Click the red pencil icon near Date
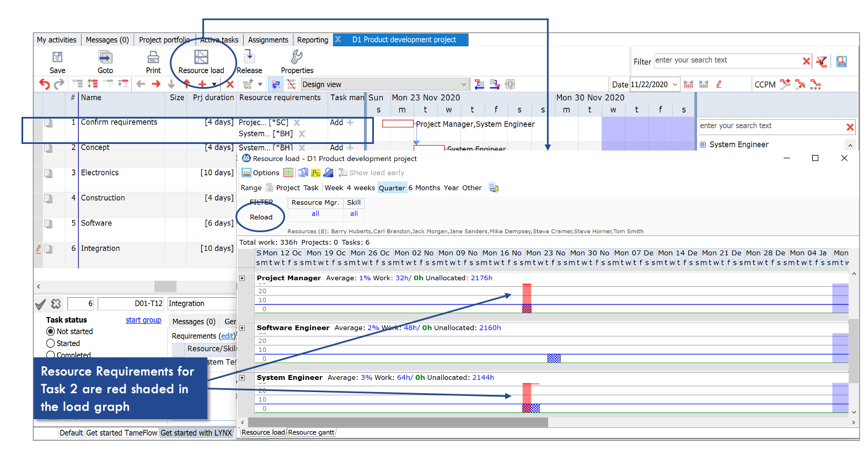The width and height of the screenshot is (868, 450). [x=719, y=84]
